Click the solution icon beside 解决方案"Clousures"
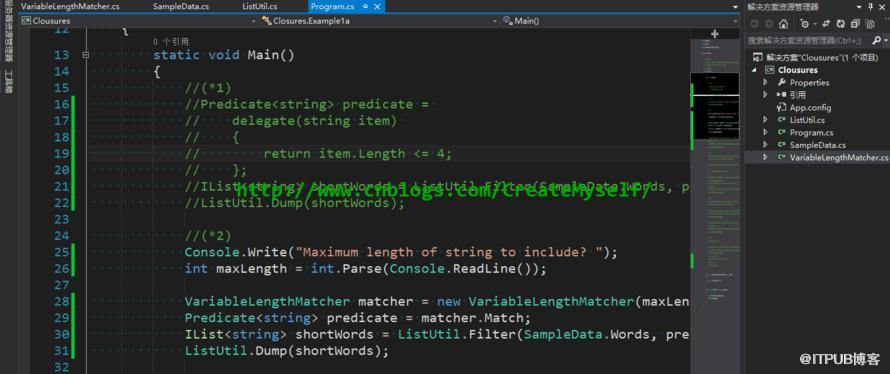This screenshot has height=374, width=890. pos(758,57)
